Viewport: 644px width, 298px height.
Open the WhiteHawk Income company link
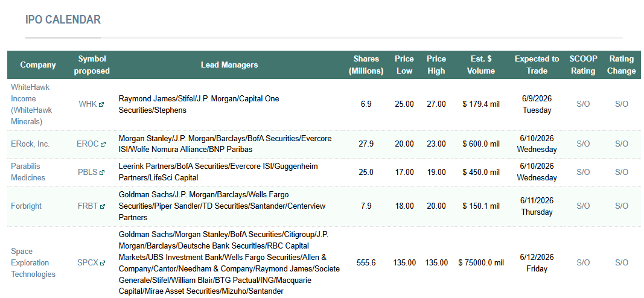coord(31,104)
